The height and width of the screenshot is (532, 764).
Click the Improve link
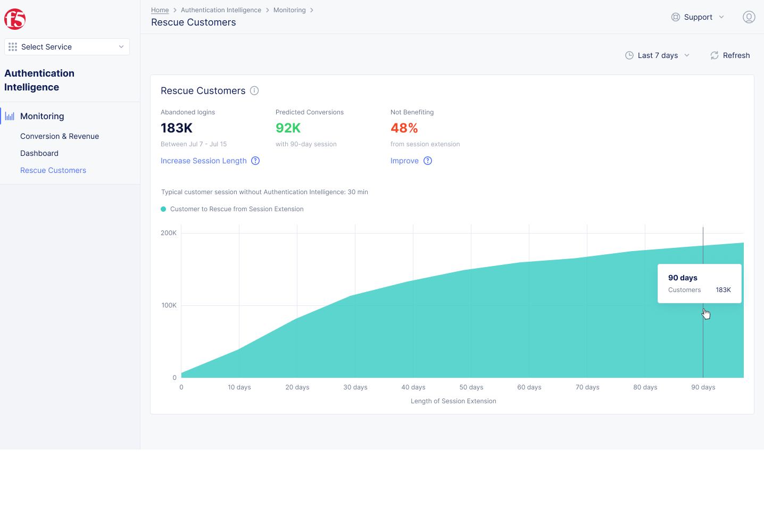point(404,161)
